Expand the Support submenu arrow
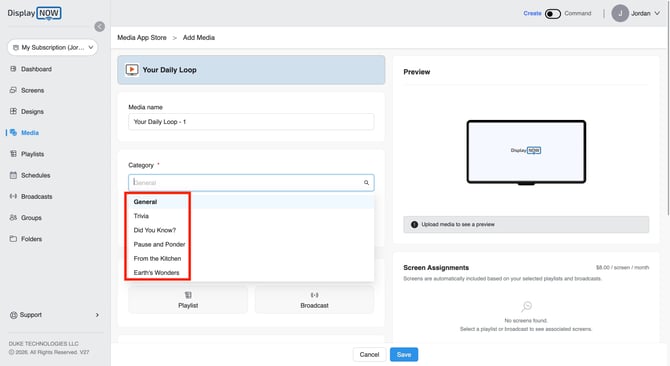Viewport: 670px width, 366px height. [97, 315]
